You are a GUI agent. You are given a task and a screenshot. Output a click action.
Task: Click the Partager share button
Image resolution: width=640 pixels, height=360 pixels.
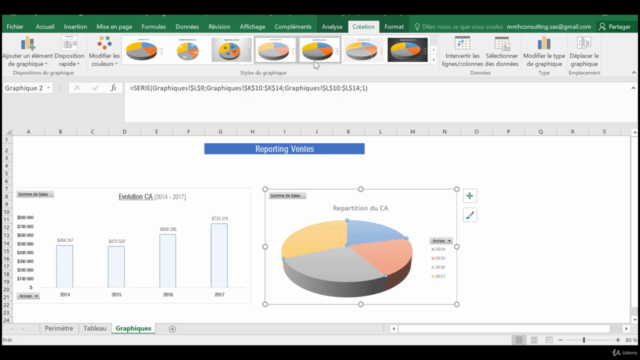point(615,27)
